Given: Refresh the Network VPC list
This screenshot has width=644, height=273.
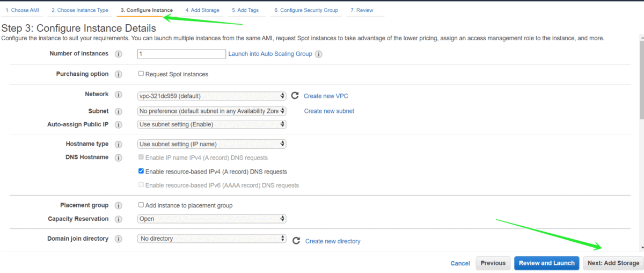Looking at the screenshot, I should point(295,96).
